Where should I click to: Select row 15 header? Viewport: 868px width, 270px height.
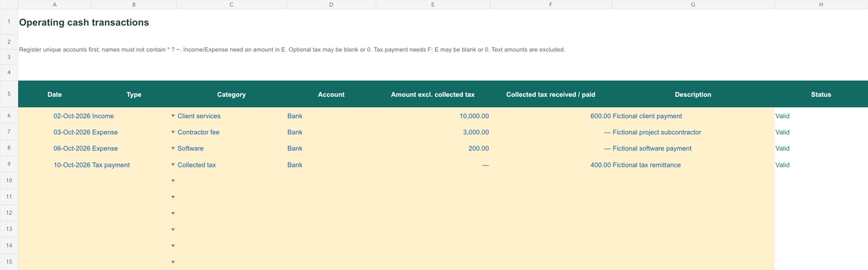click(x=9, y=262)
